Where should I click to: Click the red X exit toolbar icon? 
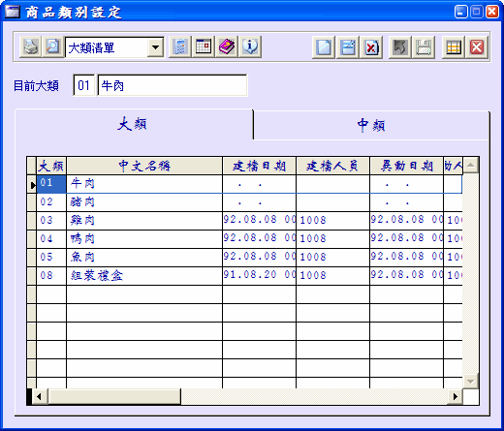click(x=477, y=47)
